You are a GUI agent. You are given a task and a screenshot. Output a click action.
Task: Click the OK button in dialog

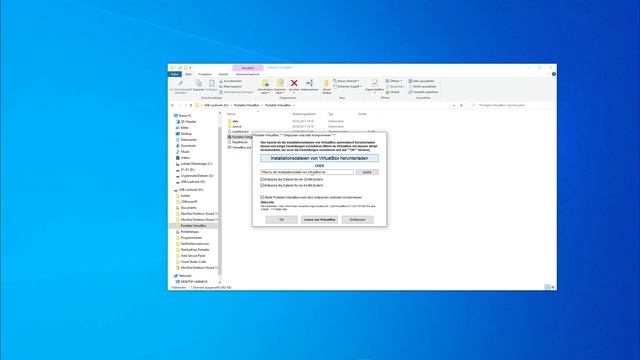(x=281, y=220)
